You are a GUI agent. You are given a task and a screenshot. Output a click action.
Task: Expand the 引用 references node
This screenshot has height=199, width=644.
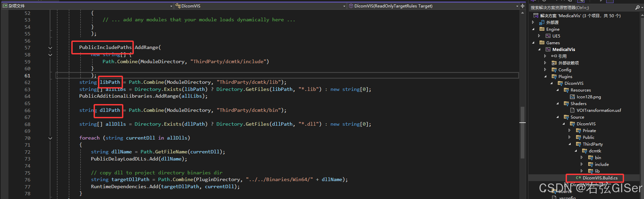[545, 56]
